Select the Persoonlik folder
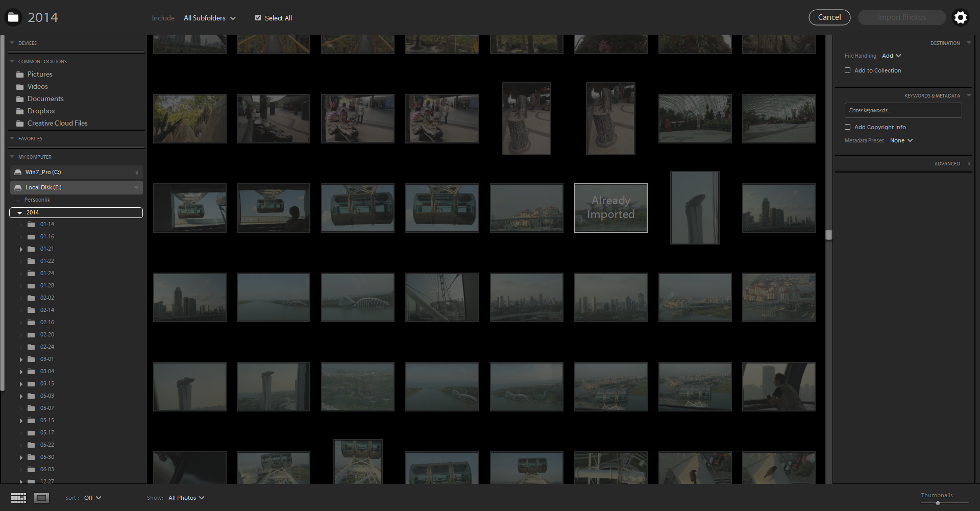This screenshot has height=511, width=980. [x=37, y=200]
